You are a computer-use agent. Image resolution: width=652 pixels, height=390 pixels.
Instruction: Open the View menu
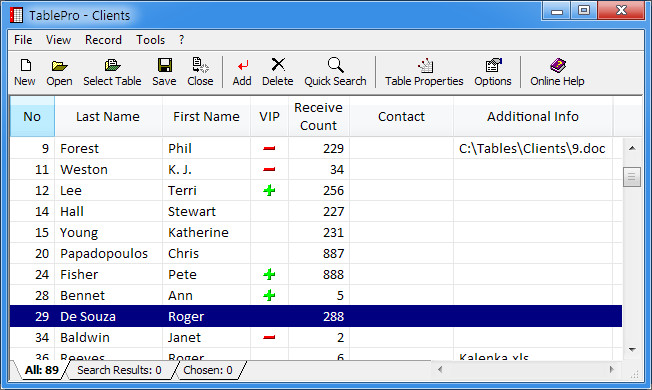tap(58, 40)
